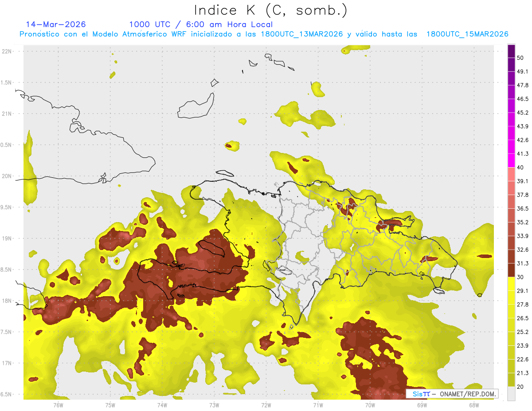Click the colorbar value "32.6"
532x411 pixels.
pos(523,250)
